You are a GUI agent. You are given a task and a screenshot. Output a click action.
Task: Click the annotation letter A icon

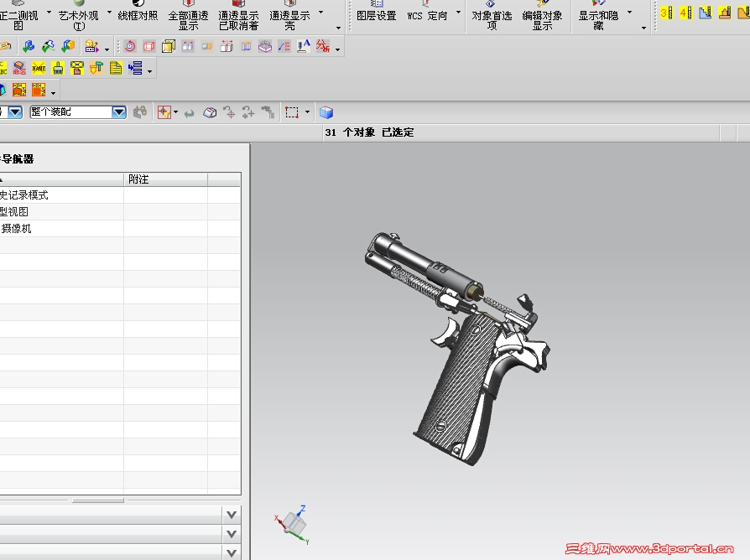click(303, 46)
